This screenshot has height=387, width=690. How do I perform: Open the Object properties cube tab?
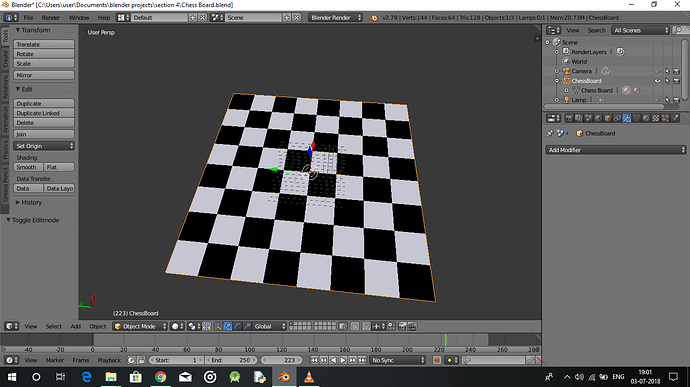click(608, 118)
